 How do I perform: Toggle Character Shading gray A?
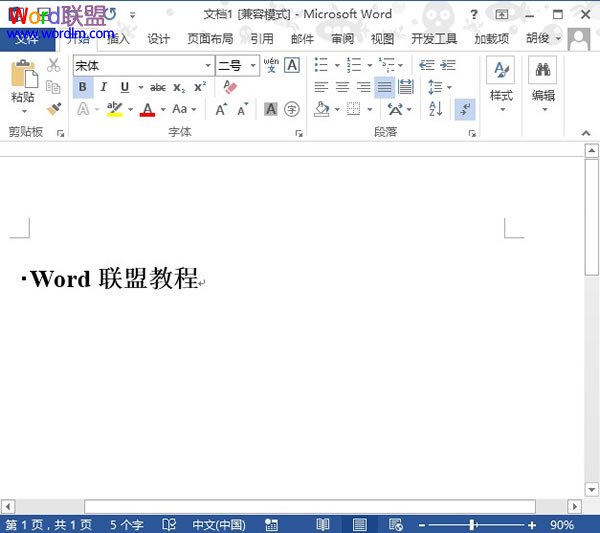coord(271,109)
